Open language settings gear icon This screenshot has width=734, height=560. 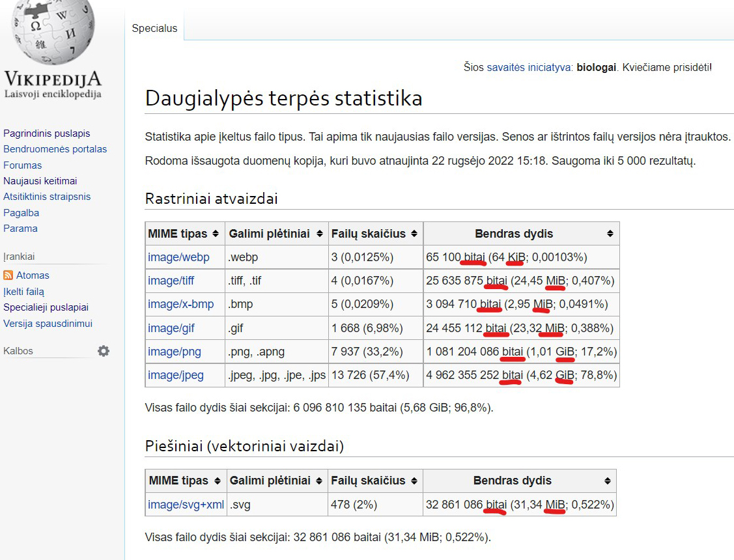pyautogui.click(x=104, y=351)
